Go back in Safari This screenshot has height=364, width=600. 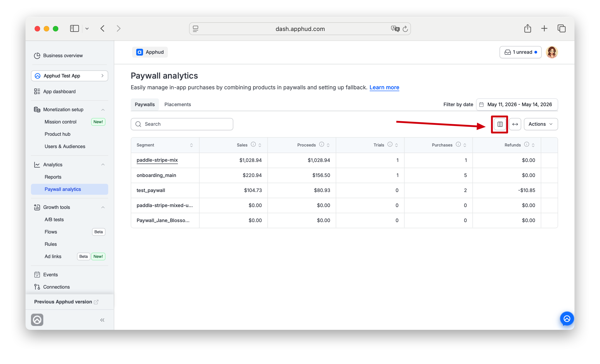[103, 28]
